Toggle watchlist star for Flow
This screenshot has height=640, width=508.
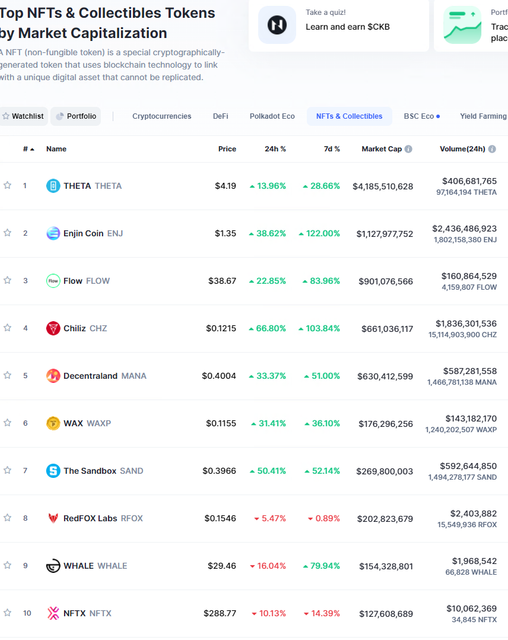(x=7, y=280)
